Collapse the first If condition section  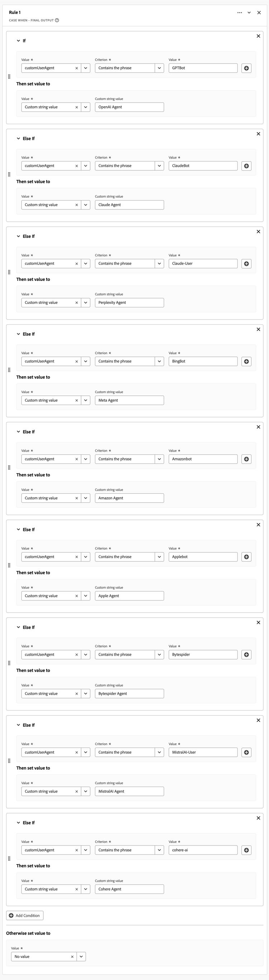pyautogui.click(x=18, y=41)
